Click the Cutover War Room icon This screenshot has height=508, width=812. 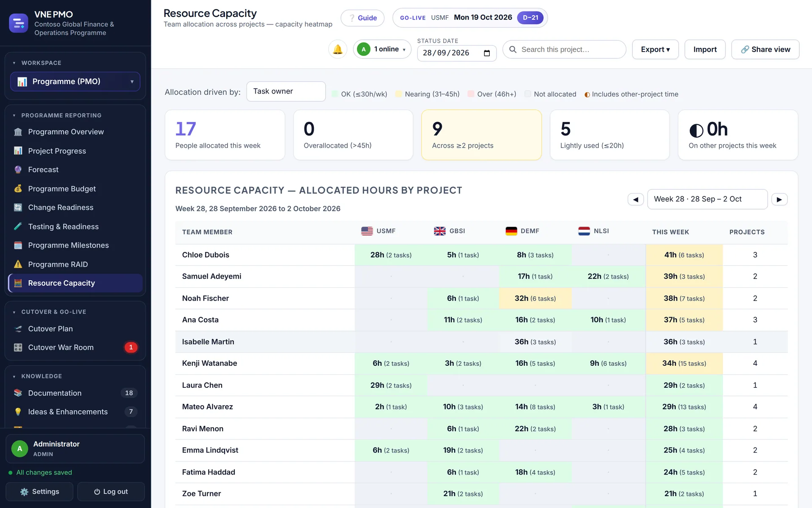18,348
